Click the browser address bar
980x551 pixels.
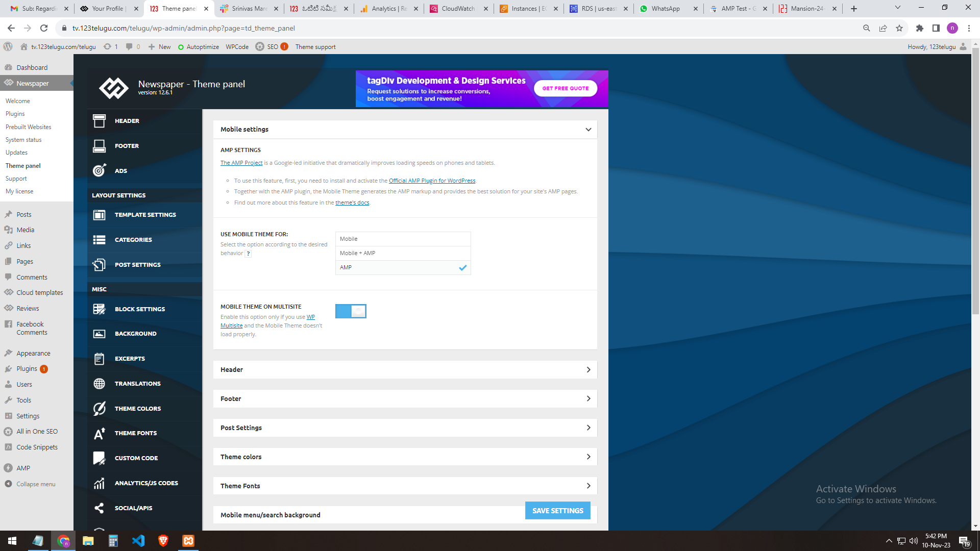[459, 28]
